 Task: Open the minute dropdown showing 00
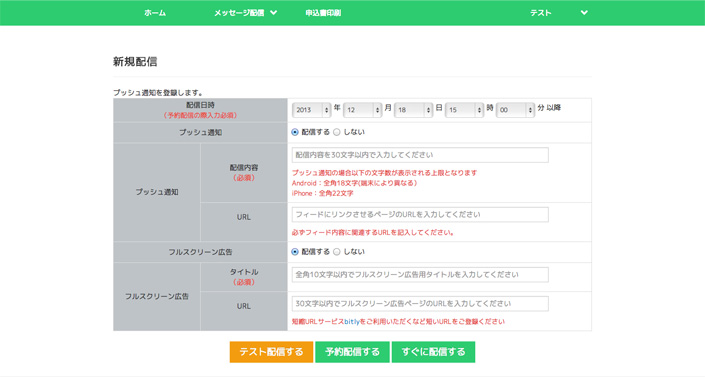pyautogui.click(x=515, y=110)
